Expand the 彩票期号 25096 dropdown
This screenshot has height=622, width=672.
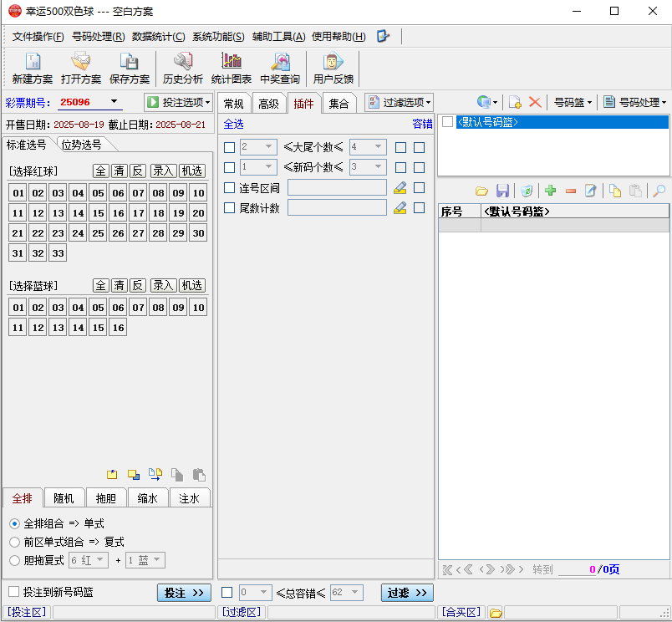(x=114, y=103)
